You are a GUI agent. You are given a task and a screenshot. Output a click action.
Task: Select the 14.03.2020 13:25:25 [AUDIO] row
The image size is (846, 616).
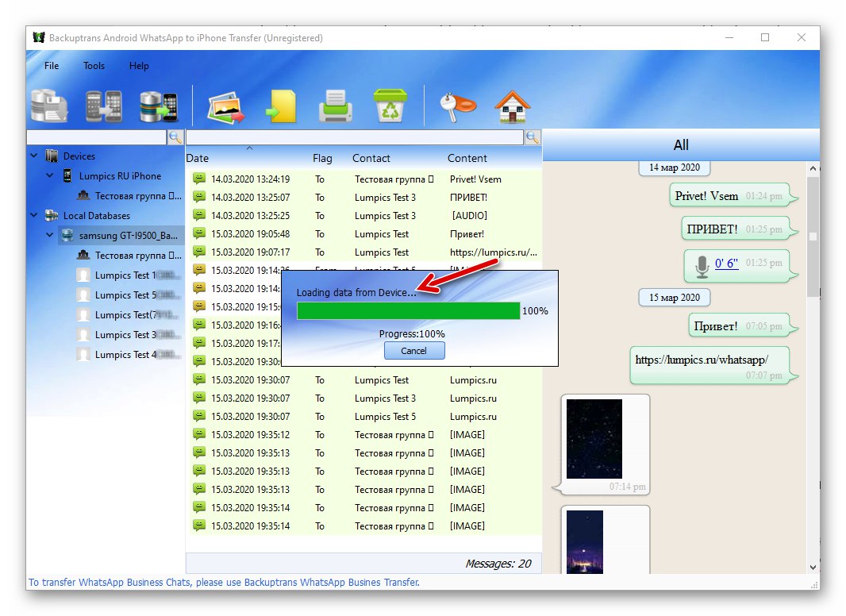pyautogui.click(x=363, y=215)
